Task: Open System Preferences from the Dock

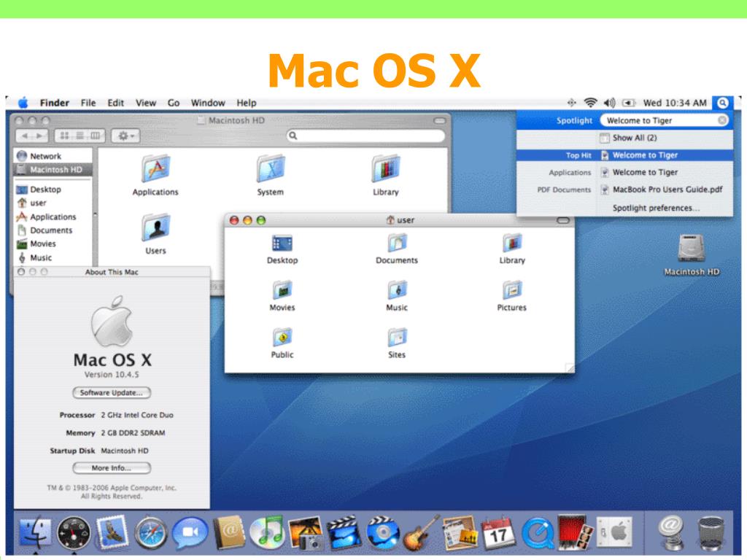Action: click(x=614, y=532)
